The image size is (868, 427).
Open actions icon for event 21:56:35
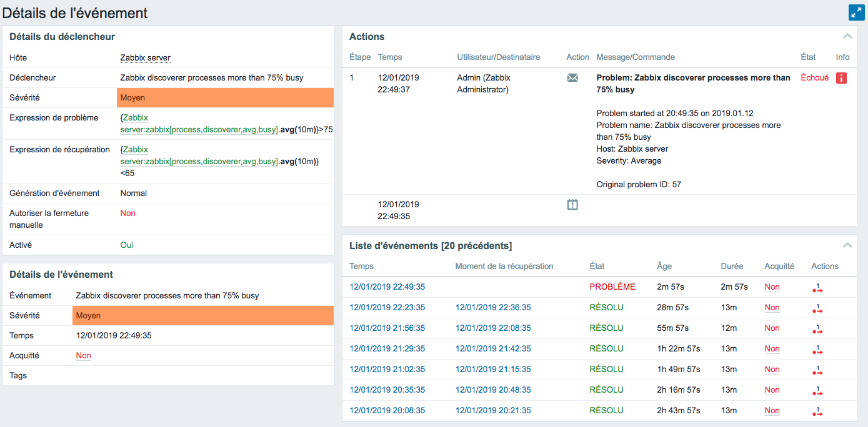coord(817,328)
